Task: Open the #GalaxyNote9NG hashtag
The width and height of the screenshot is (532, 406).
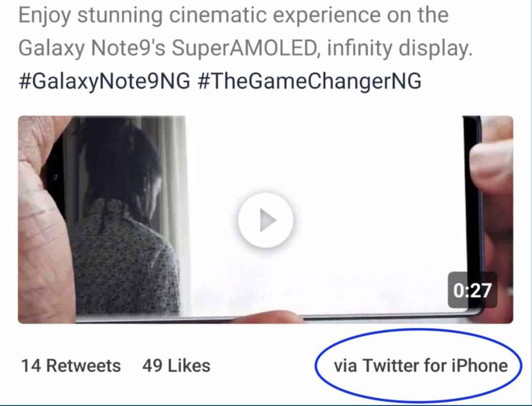Action: point(104,82)
